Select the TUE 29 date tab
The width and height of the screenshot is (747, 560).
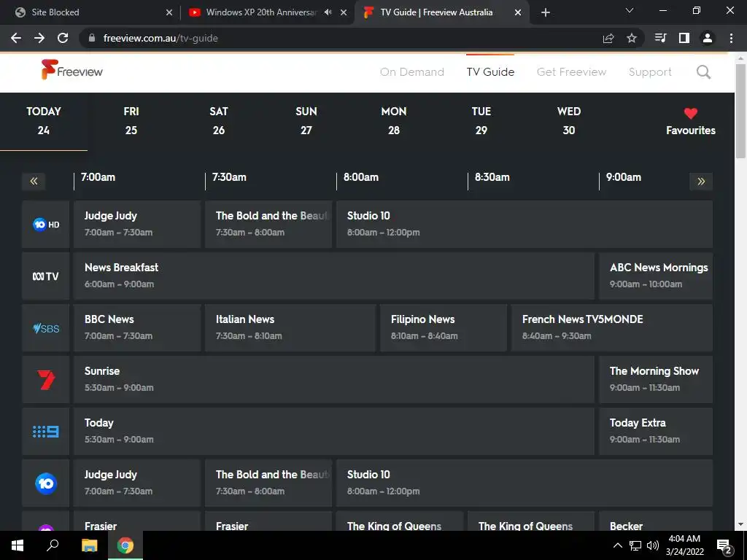coord(481,120)
